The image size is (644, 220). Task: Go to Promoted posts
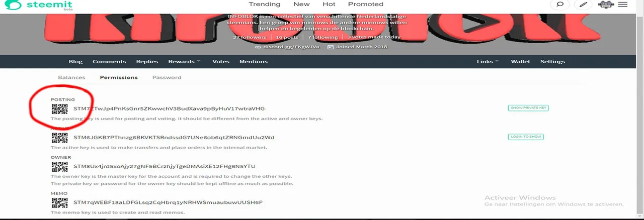pos(366,4)
